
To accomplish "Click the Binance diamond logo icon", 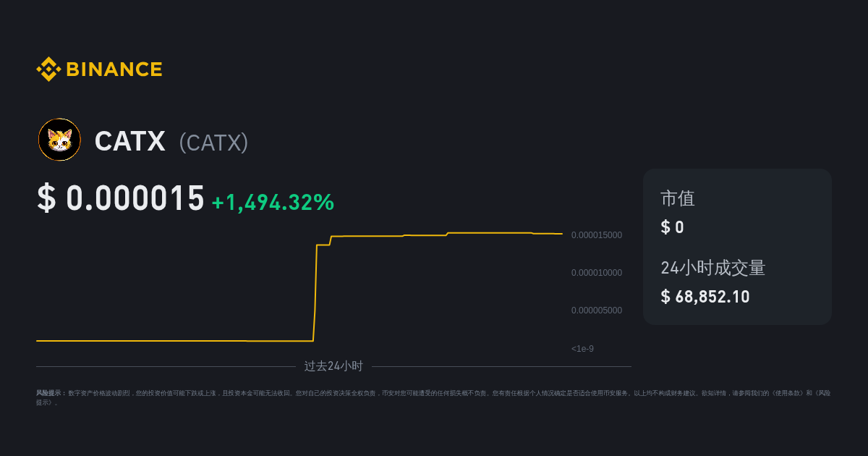I will [x=48, y=69].
